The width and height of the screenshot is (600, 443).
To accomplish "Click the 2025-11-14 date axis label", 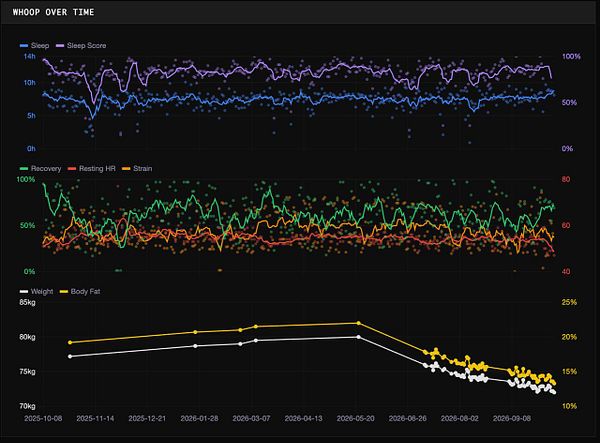I will click(x=95, y=419).
